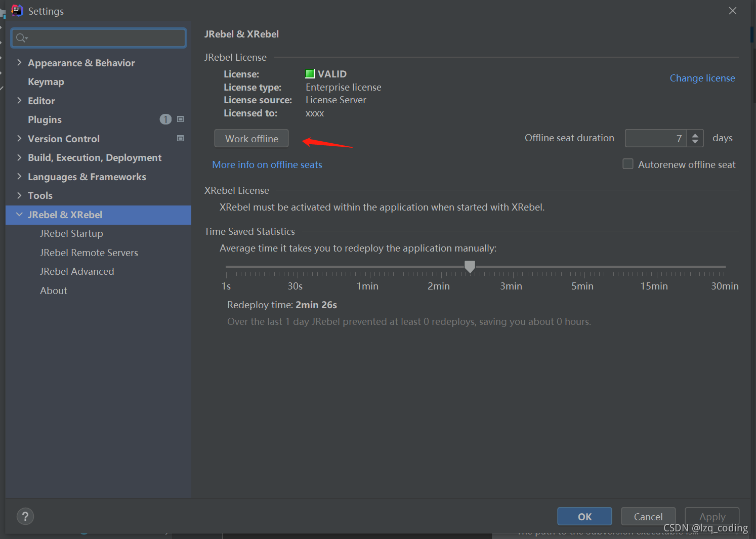This screenshot has height=539, width=756.
Task: Click the 15min label on the slider scale
Action: [654, 286]
